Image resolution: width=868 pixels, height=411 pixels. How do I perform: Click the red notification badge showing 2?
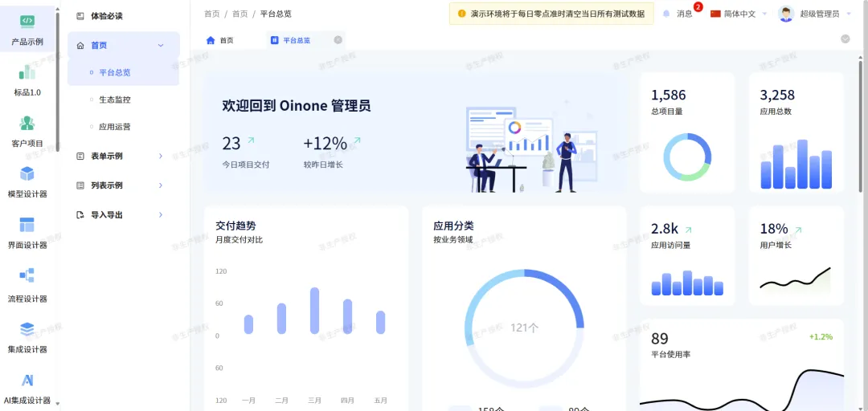pyautogui.click(x=698, y=7)
